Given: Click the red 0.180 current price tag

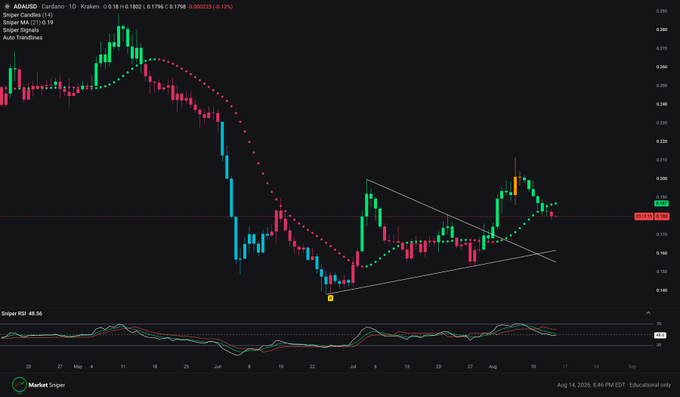Looking at the screenshot, I should coord(661,216).
